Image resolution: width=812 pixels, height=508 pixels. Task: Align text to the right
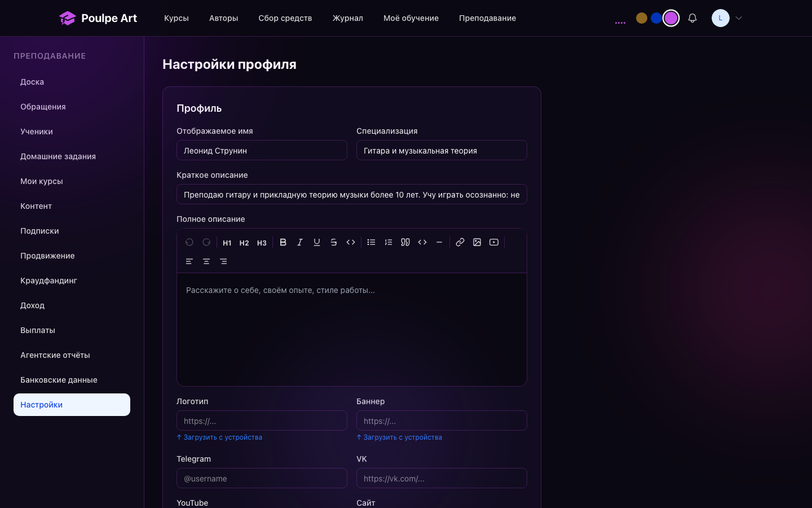click(223, 261)
